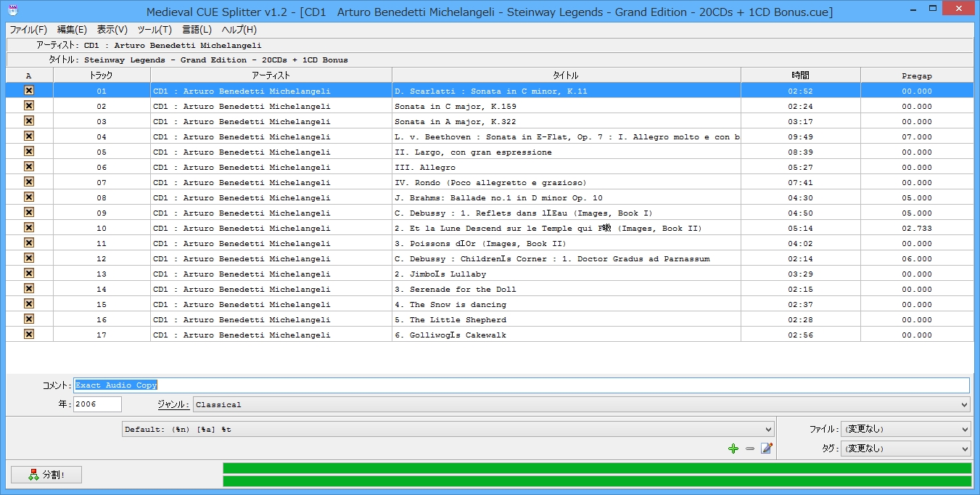Select title IV. Rondo (Poco allegretto e grazioso)

(567, 182)
